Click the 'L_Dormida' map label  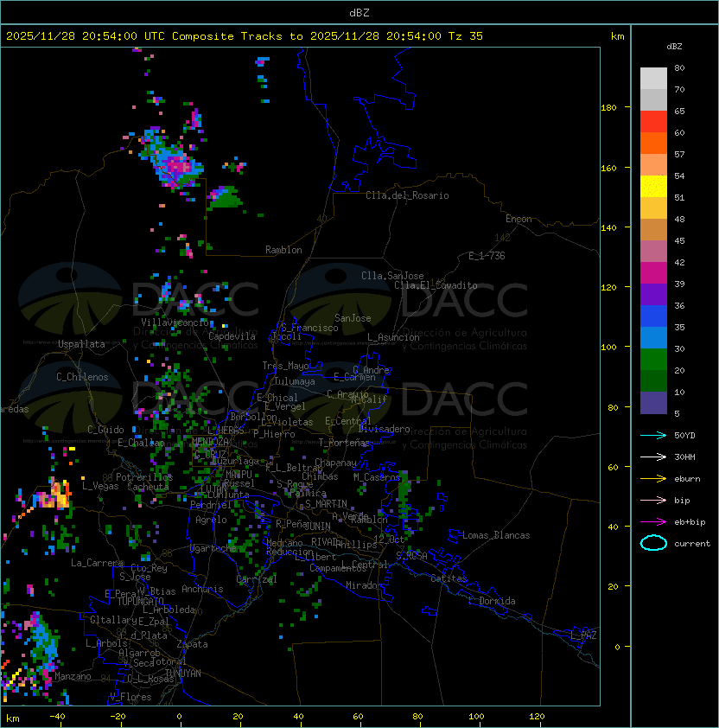point(492,601)
